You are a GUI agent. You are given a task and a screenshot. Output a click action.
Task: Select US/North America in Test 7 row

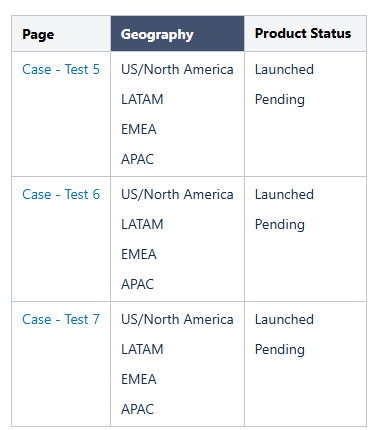click(177, 319)
